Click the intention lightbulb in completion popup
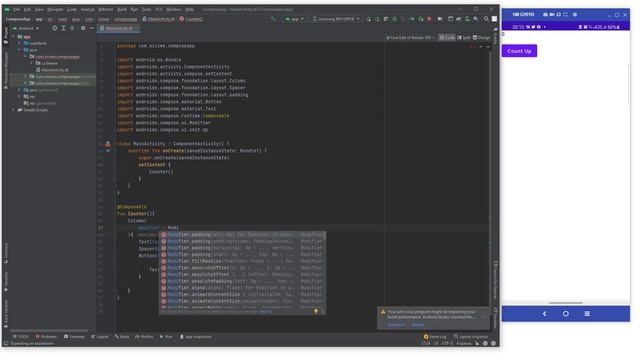The height and width of the screenshot is (360, 640). (316, 311)
